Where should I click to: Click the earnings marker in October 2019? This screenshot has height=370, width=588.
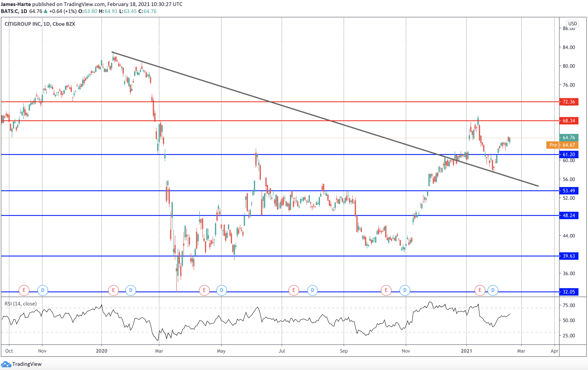[x=24, y=290]
